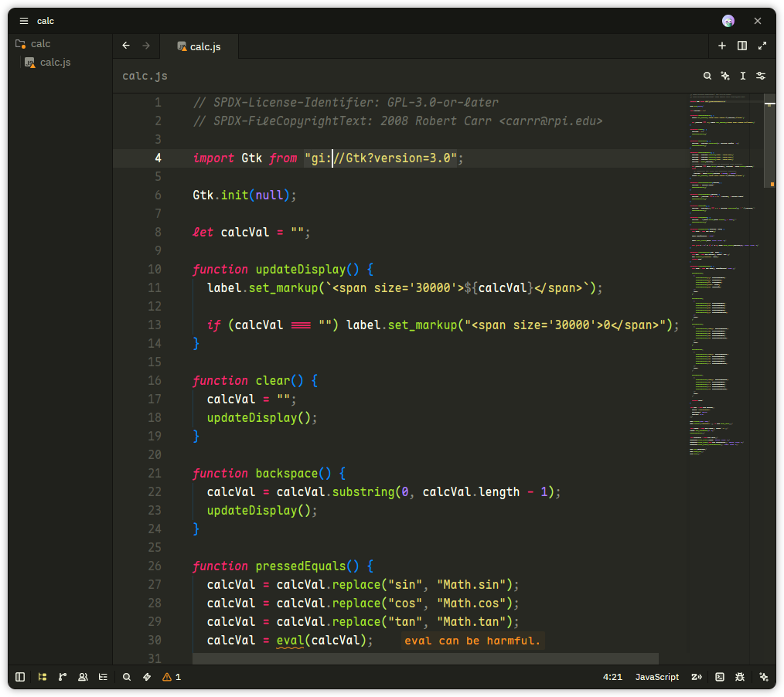Change language from JavaScript
The width and height of the screenshot is (784, 697).
coord(656,677)
